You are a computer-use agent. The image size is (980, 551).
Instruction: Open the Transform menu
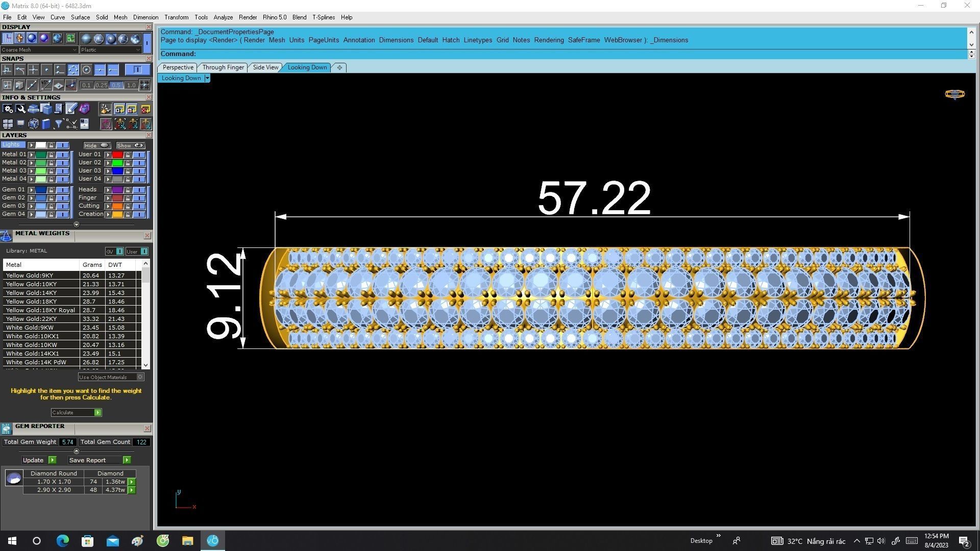(176, 17)
